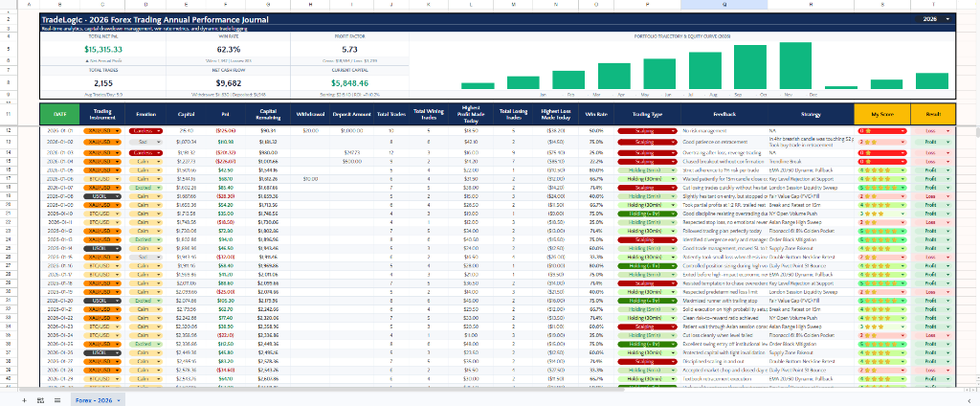980x406 pixels.
Task: Add a new sheet with plus icon
Action: [x=24, y=399]
